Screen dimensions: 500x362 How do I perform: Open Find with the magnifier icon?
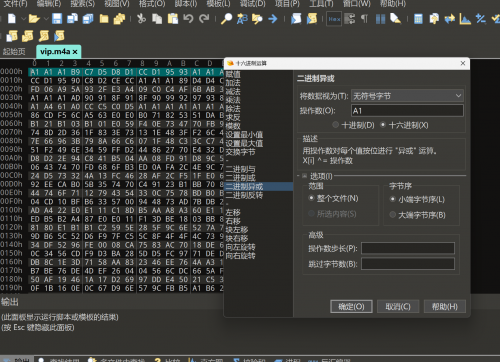226,19
